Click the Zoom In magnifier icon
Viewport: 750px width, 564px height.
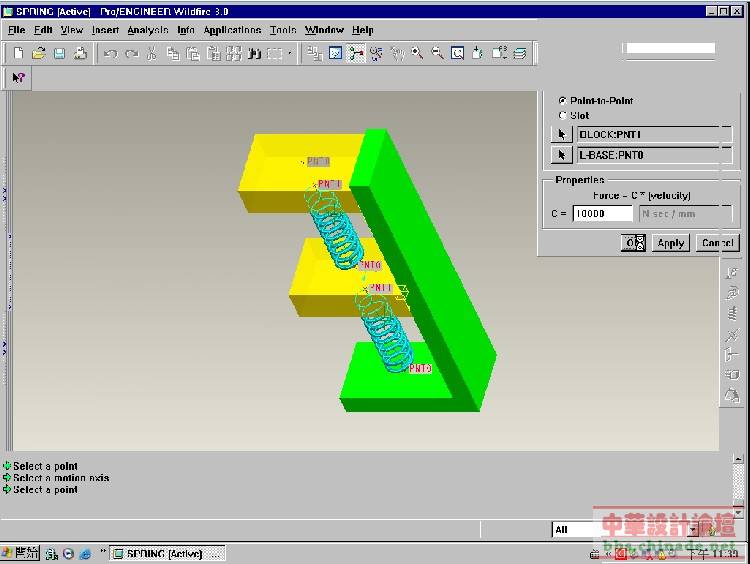click(417, 53)
